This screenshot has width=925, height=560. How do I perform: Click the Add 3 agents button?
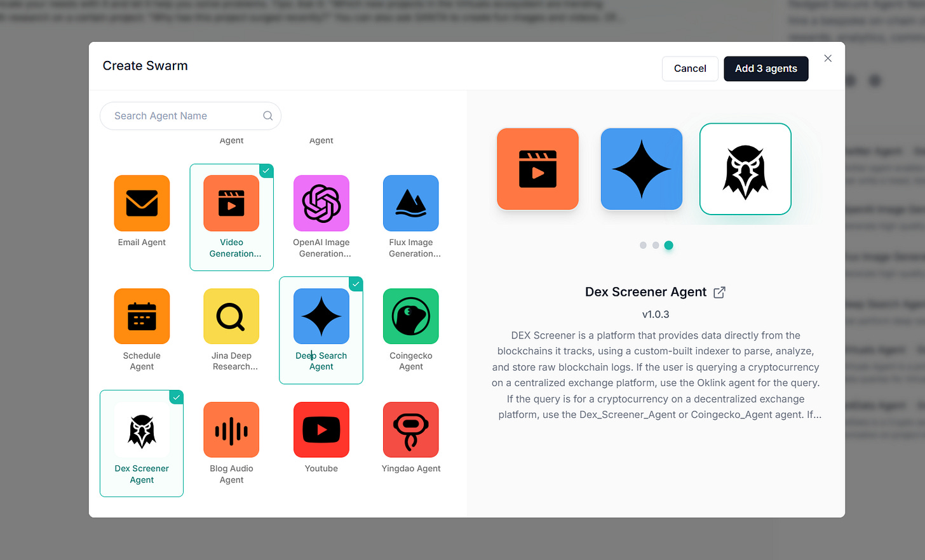pyautogui.click(x=766, y=69)
